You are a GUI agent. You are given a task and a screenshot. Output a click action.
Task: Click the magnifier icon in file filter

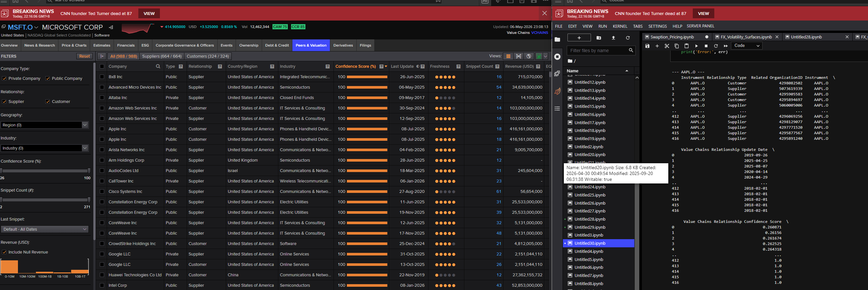(631, 51)
